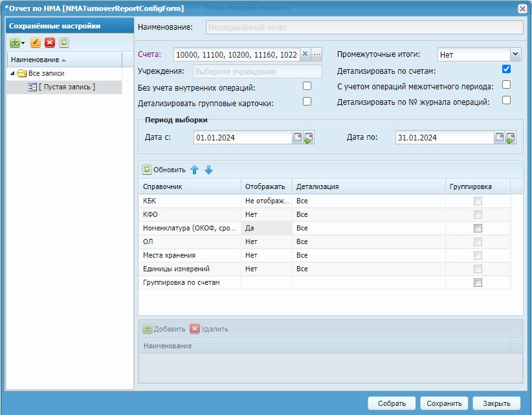Viewport: 532px width, 415px height.
Task: Sort by the 'Наименование' column in saved settings
Action: point(65,60)
